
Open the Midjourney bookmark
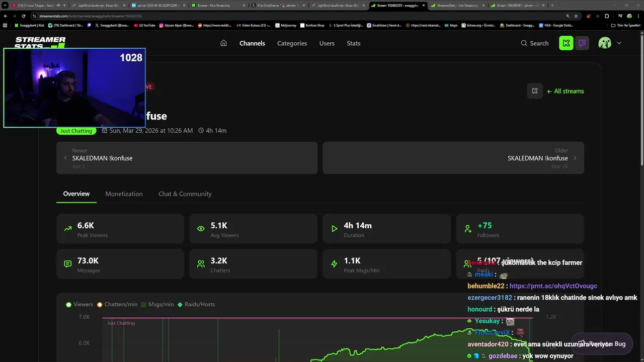click(x=286, y=25)
